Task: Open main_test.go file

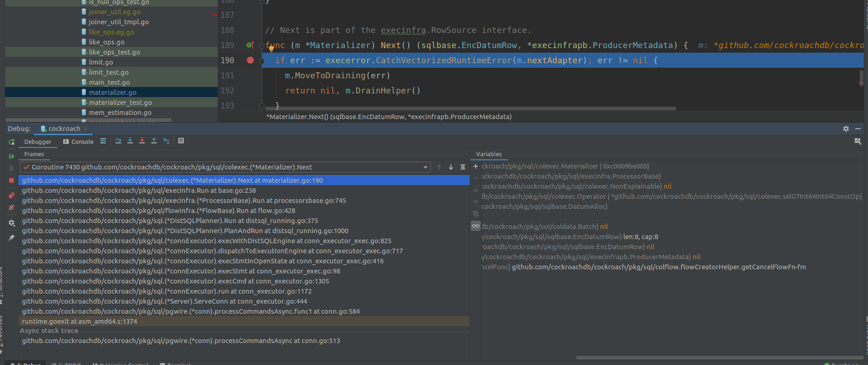Action: pyautogui.click(x=109, y=82)
